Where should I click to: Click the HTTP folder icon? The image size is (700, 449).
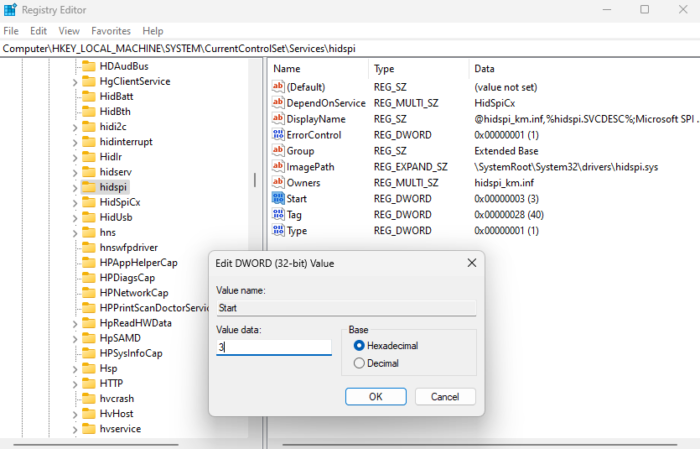pos(89,383)
